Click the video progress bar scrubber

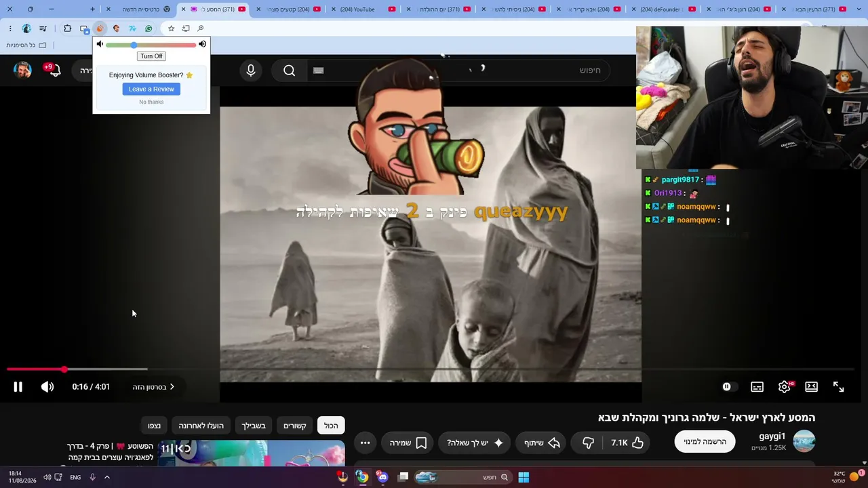point(64,369)
